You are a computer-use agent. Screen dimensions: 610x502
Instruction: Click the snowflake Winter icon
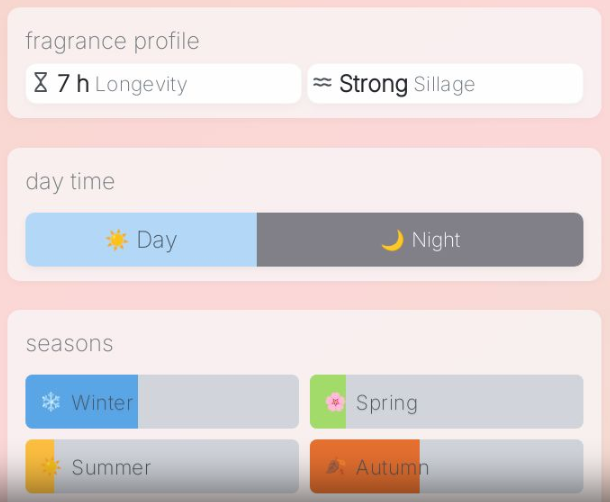(x=50, y=402)
